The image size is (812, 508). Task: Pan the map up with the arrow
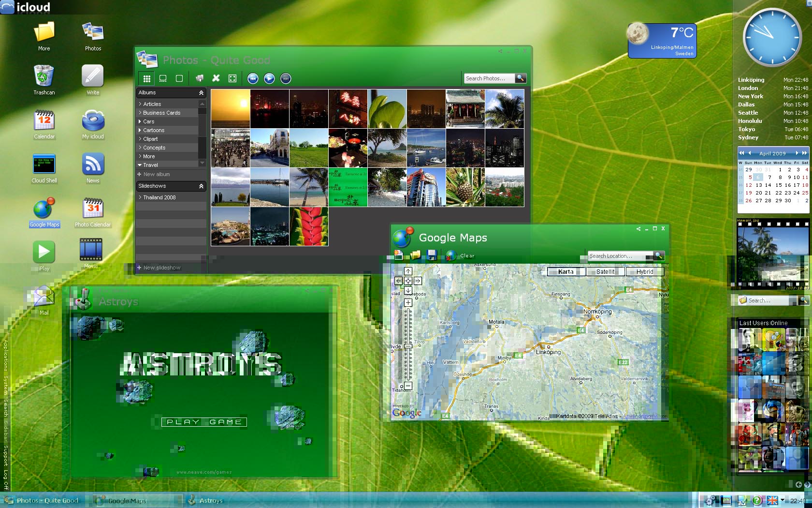pos(408,271)
